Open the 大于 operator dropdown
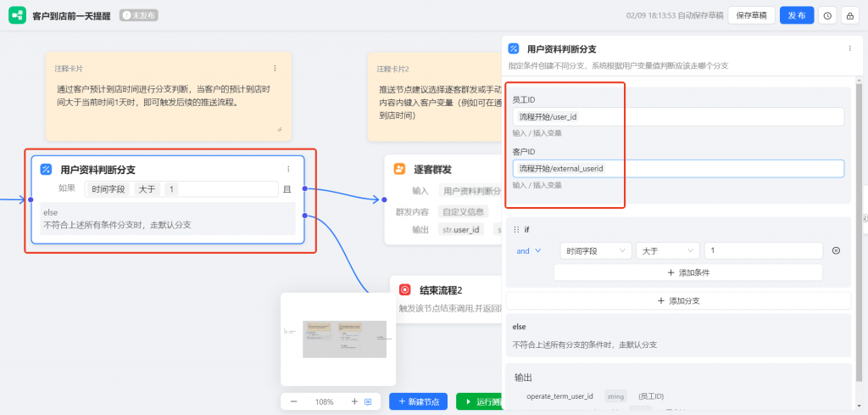The height and width of the screenshot is (415, 868). pos(668,251)
